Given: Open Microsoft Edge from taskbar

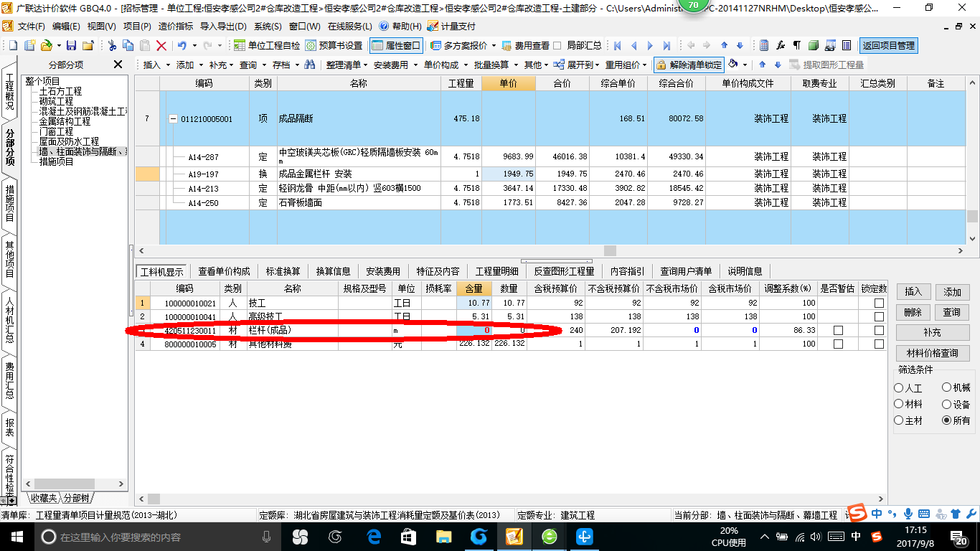Looking at the screenshot, I should coord(373,536).
